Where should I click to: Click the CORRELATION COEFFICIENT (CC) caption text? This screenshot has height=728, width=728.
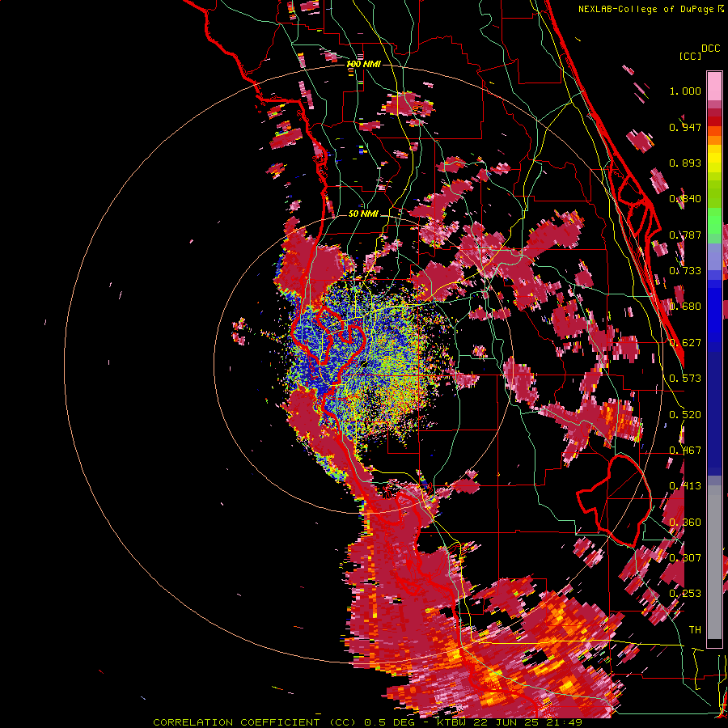point(256,722)
